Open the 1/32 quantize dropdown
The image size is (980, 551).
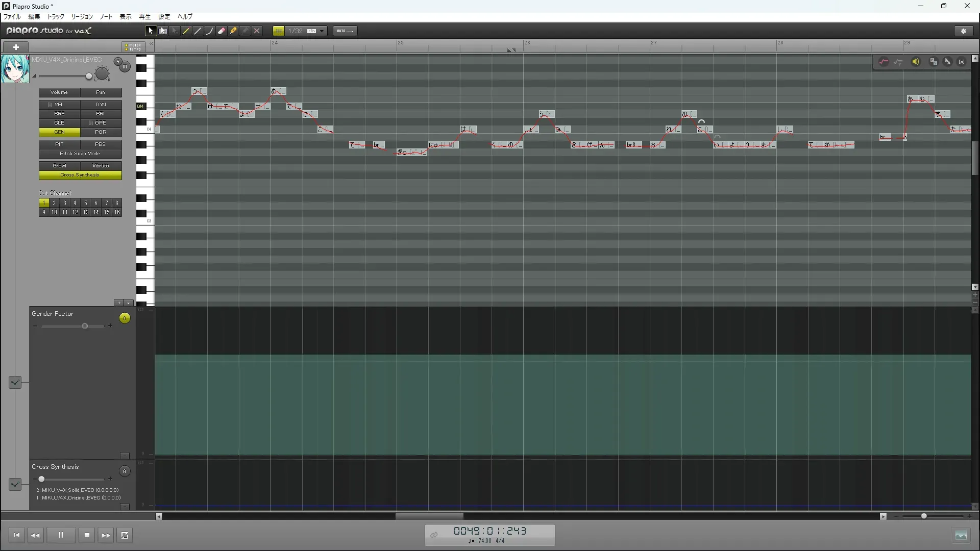click(x=322, y=31)
